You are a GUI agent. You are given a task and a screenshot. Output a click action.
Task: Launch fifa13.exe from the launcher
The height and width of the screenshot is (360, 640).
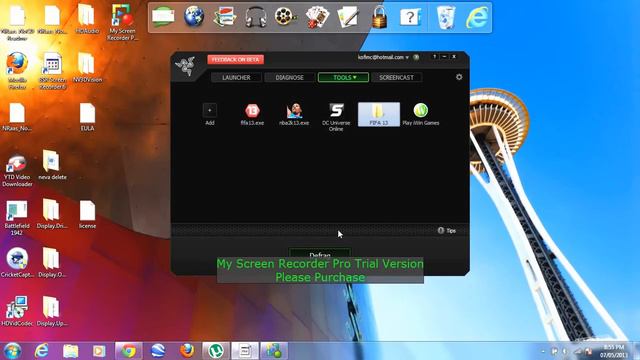tap(252, 114)
